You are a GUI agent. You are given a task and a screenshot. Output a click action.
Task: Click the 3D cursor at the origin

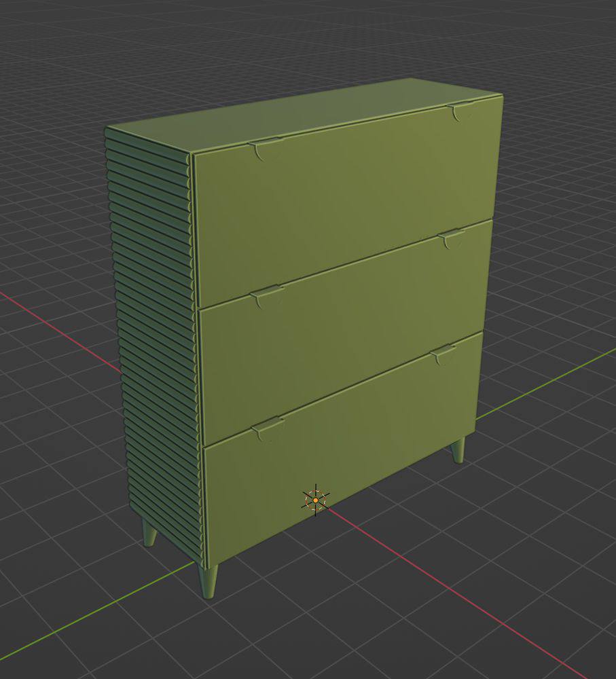315,500
